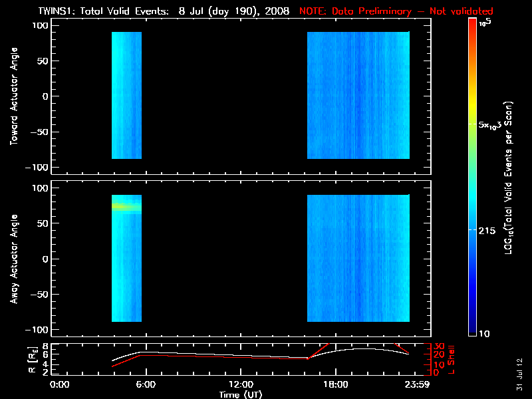Click the '18:00' time axis label
532x399 pixels.
click(336, 385)
